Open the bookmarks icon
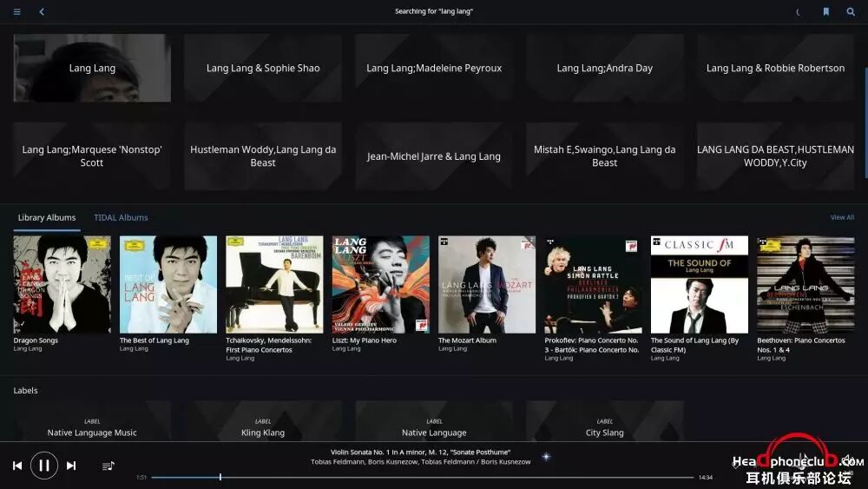The height and width of the screenshot is (489, 868). click(x=826, y=11)
